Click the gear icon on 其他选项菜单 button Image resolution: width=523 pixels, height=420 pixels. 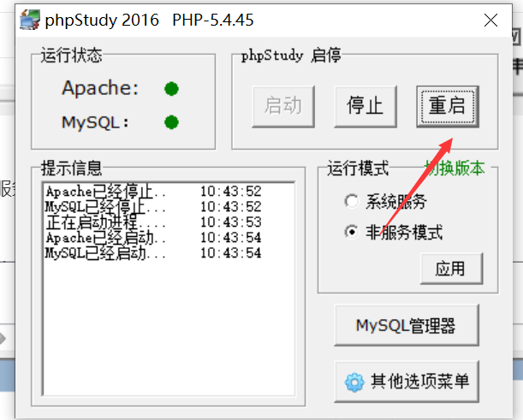pos(354,382)
